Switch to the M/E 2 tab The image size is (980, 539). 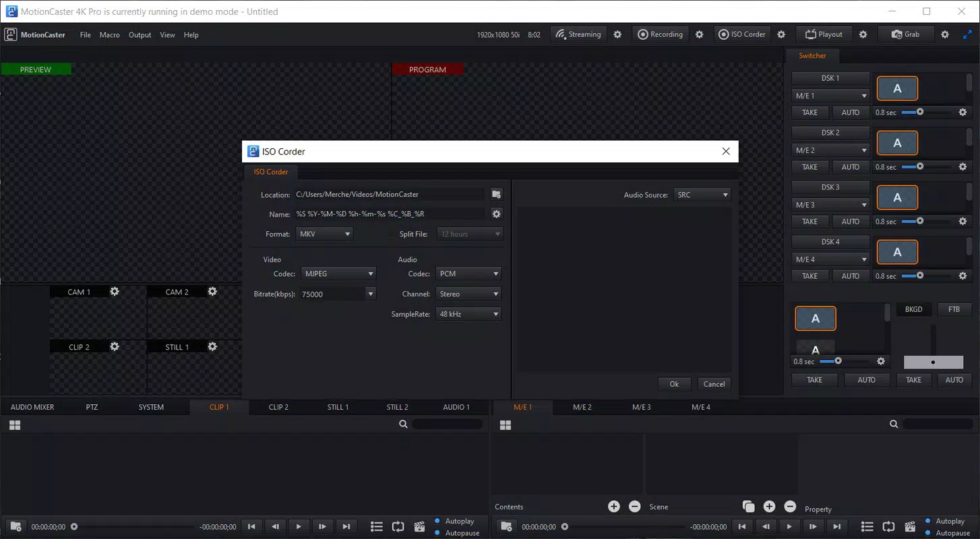[582, 407]
